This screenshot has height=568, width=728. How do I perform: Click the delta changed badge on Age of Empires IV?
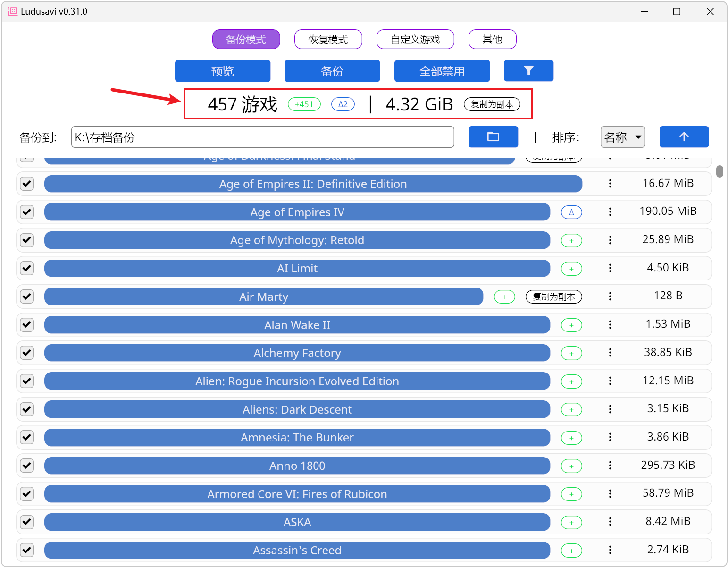(x=571, y=212)
